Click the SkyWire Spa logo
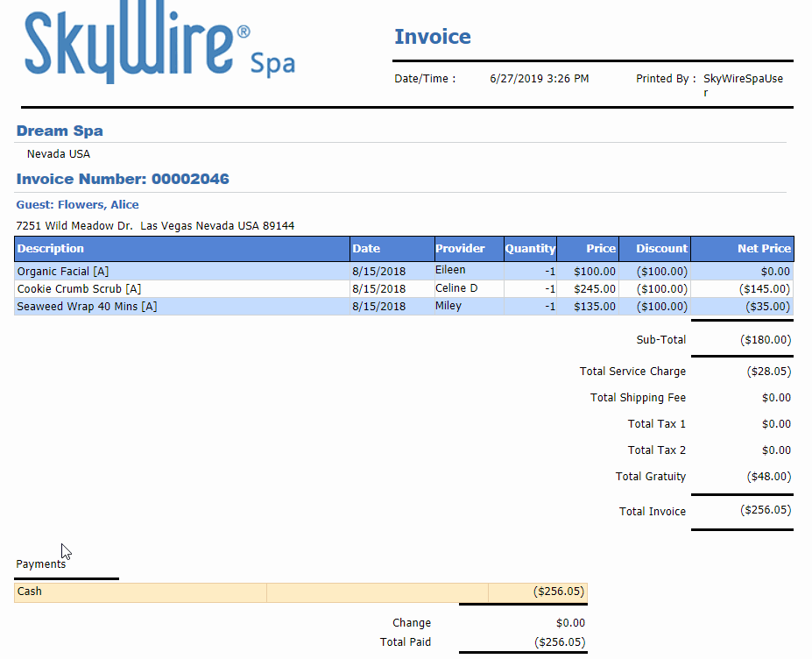The height and width of the screenshot is (659, 812). [159, 49]
